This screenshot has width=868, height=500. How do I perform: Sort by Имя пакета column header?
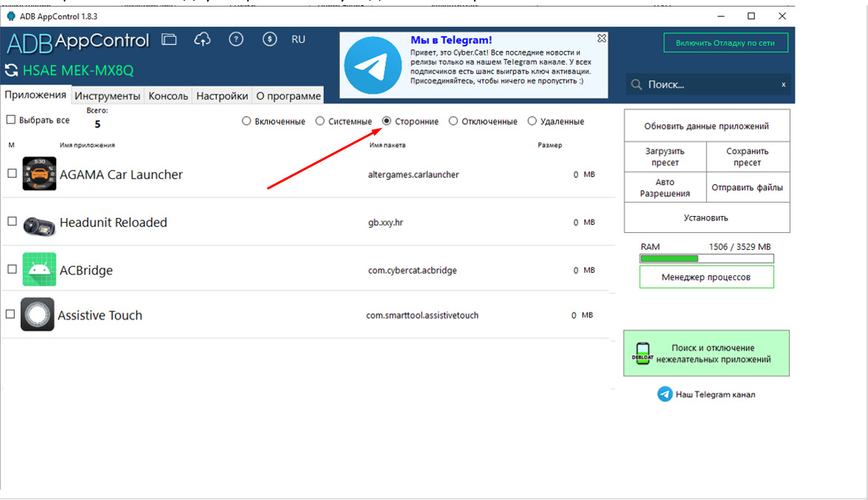387,145
